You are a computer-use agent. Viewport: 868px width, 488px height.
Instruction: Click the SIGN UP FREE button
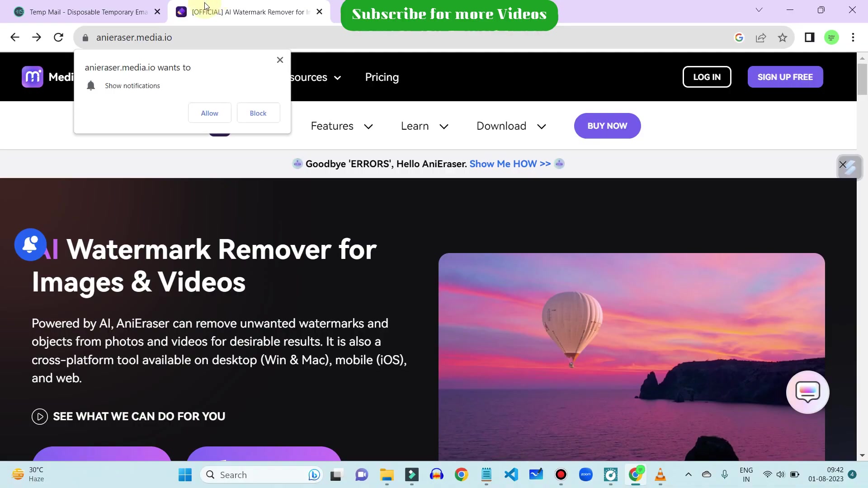point(785,77)
